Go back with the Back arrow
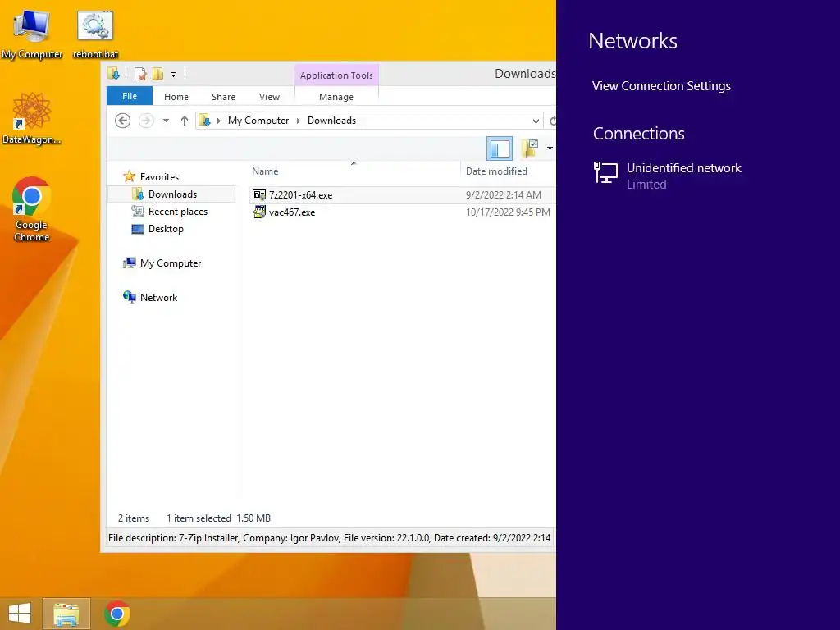This screenshot has width=840, height=630. (x=123, y=121)
